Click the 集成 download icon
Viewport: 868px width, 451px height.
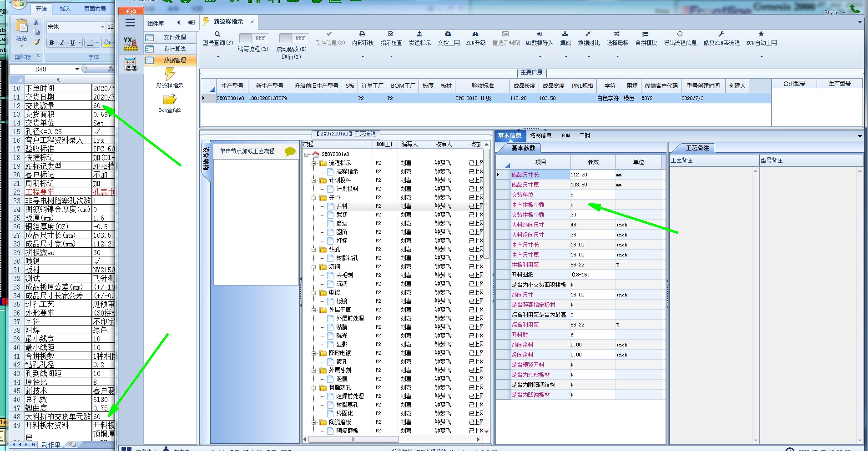[x=565, y=34]
